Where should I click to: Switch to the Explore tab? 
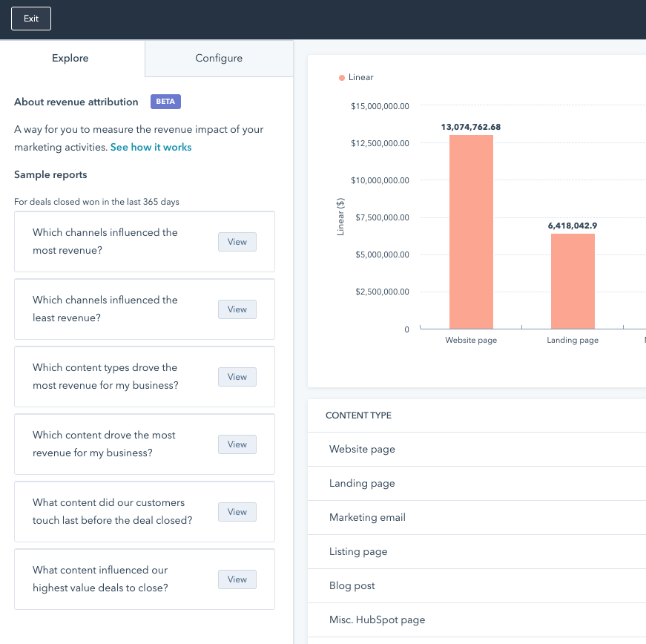click(x=70, y=58)
